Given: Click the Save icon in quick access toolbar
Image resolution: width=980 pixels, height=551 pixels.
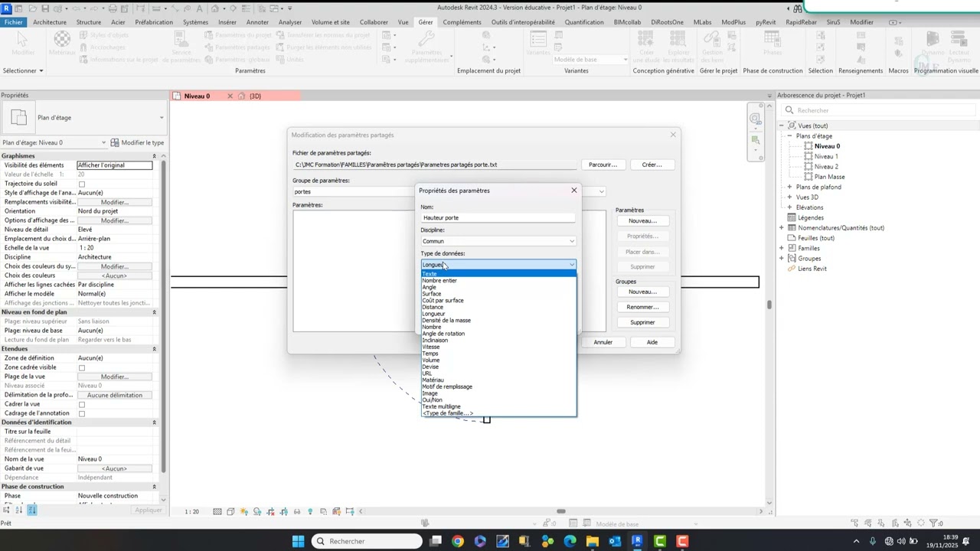Looking at the screenshot, I should pos(46,8).
